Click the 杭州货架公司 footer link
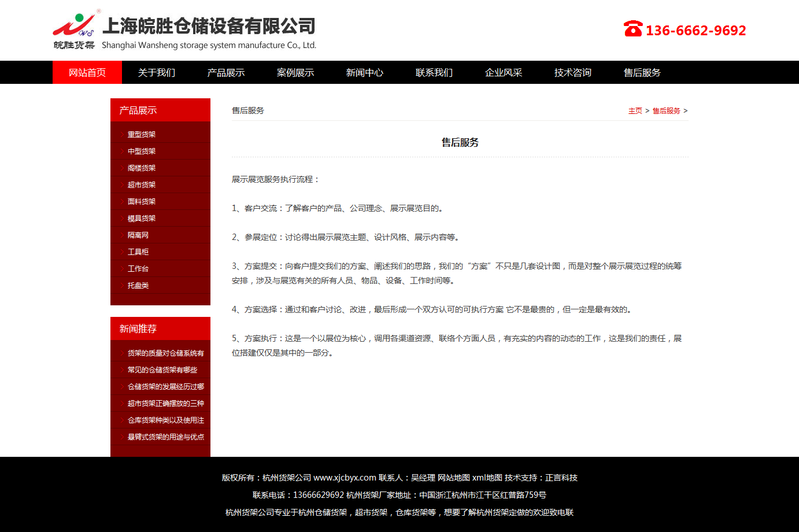Image resolution: width=799 pixels, height=532 pixels. [x=287, y=478]
